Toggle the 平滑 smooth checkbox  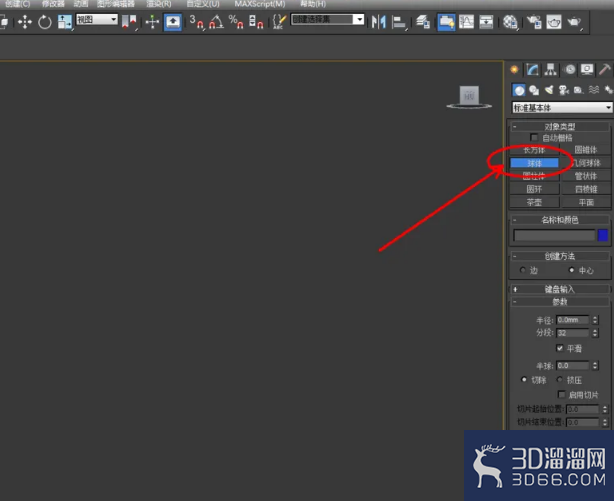point(560,348)
